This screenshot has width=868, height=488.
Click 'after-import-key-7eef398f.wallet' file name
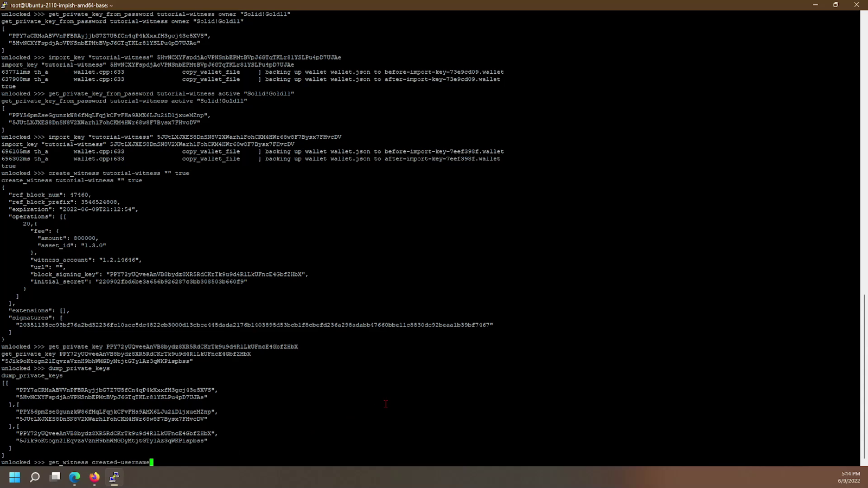(x=443, y=159)
